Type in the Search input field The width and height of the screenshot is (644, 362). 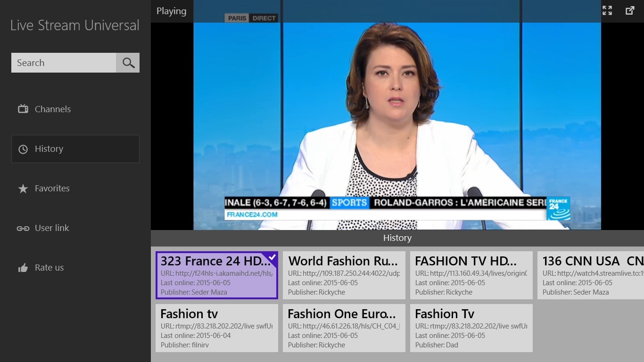(x=64, y=63)
